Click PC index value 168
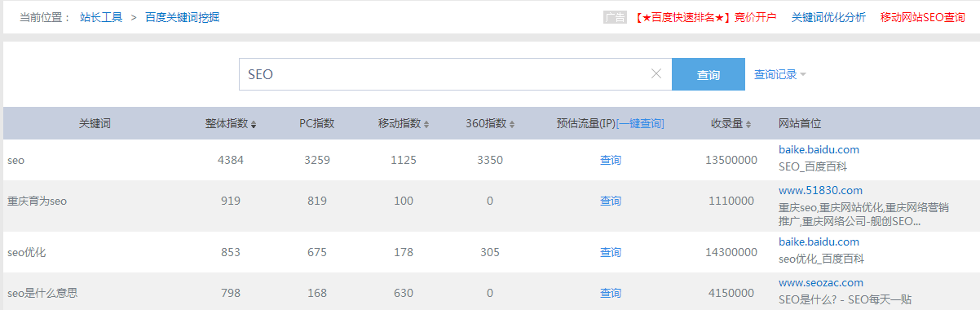This screenshot has height=310, width=980. (x=317, y=293)
